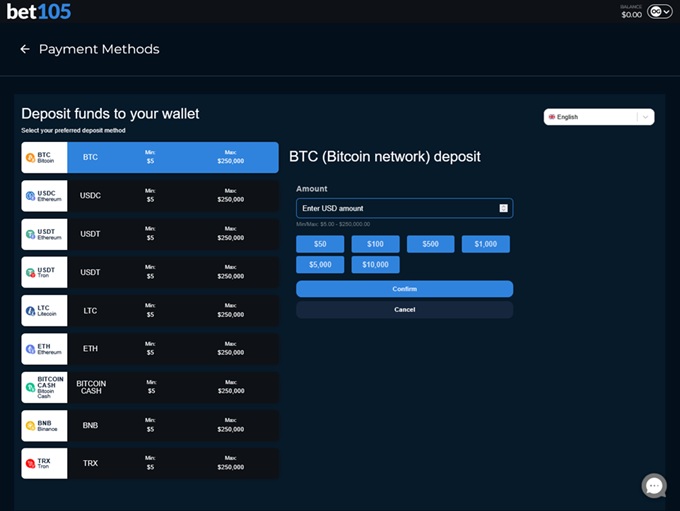Screen dimensions: 680x511
Task: Go back using the left arrow
Action: 25,49
